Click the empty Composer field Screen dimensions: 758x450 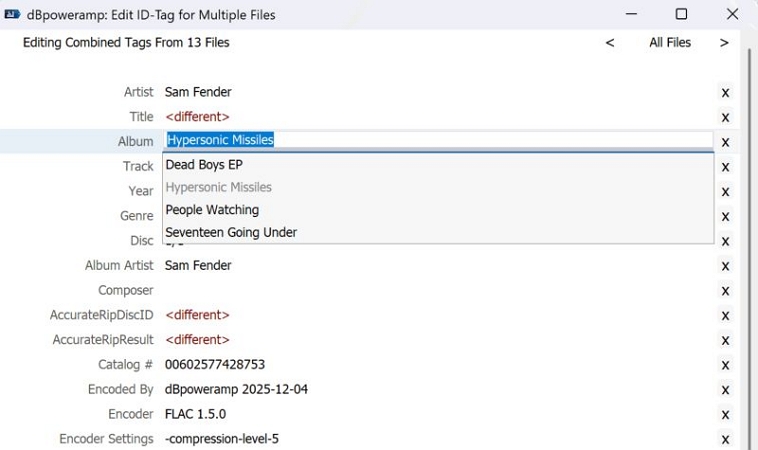(438, 290)
